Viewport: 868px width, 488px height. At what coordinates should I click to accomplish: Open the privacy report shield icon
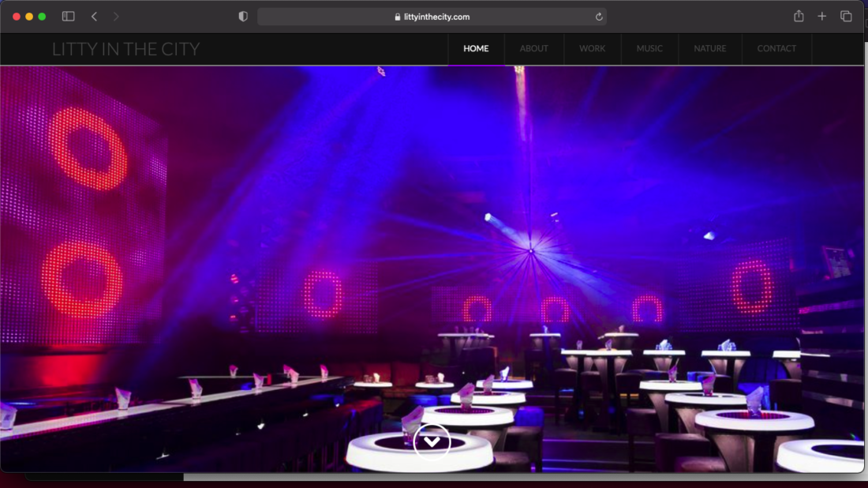[x=243, y=17]
